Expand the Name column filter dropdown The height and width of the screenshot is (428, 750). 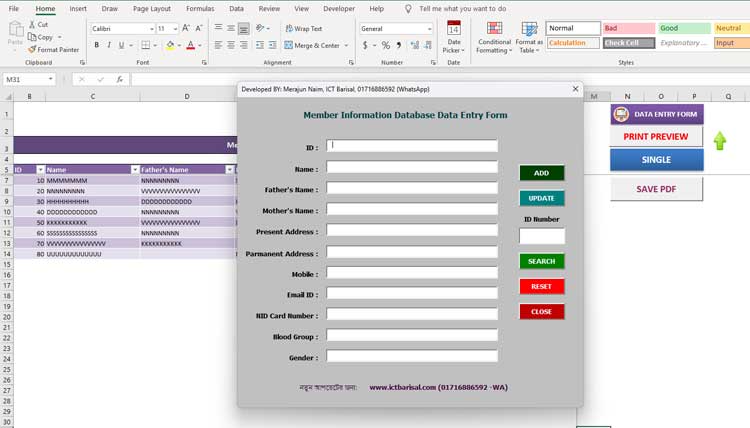135,170
